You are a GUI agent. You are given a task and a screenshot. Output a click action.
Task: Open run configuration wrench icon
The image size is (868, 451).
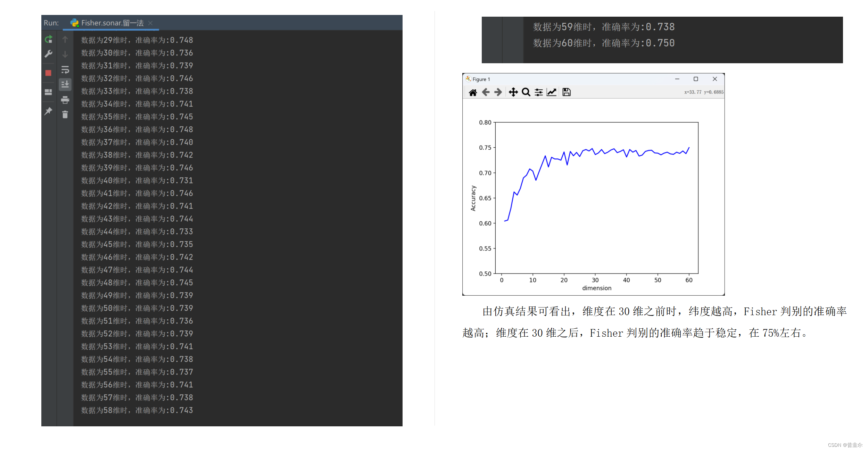tap(49, 54)
